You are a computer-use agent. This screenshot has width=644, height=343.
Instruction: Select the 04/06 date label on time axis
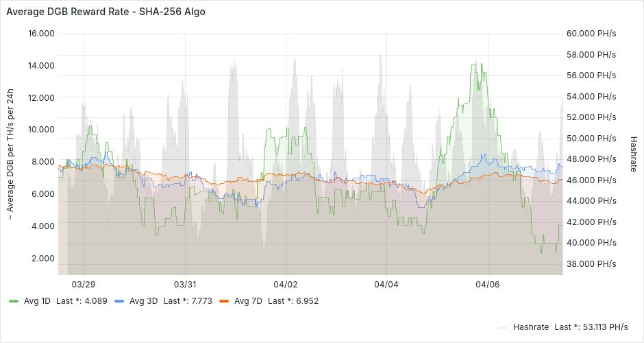[486, 284]
